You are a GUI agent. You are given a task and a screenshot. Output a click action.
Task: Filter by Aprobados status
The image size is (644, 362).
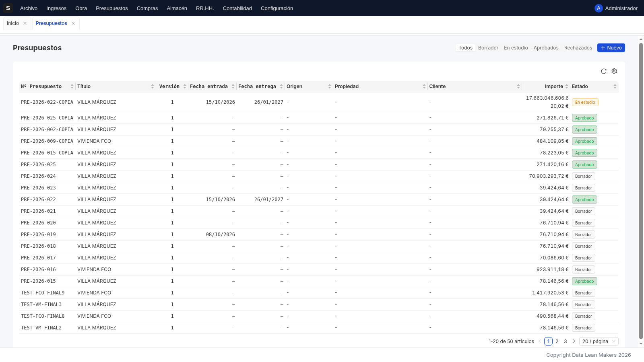pyautogui.click(x=546, y=48)
